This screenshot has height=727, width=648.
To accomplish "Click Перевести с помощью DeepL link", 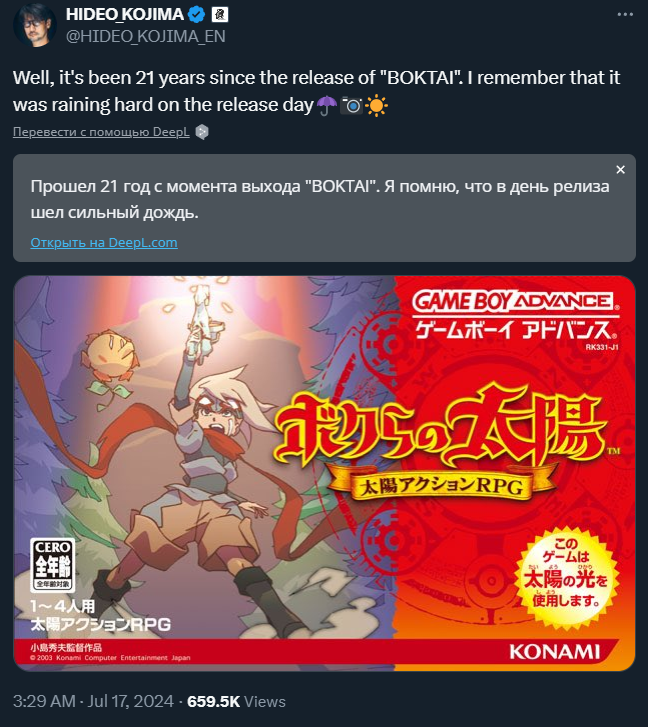I will click(101, 132).
